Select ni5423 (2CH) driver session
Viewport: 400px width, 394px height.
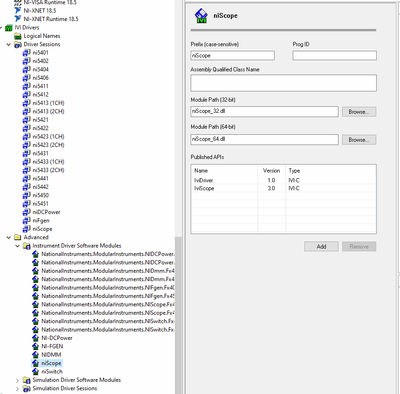tap(48, 145)
